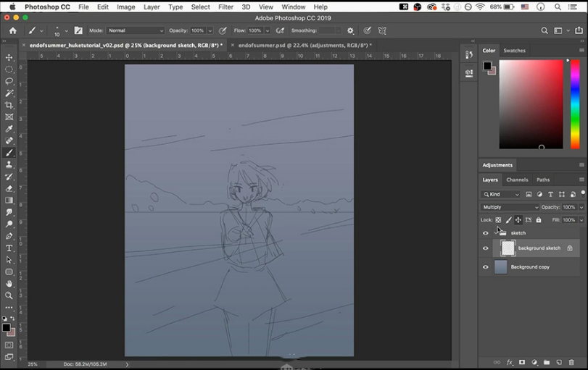Image resolution: width=588 pixels, height=370 pixels.
Task: Open the layer filter Kind dropdown
Action: [x=502, y=194]
